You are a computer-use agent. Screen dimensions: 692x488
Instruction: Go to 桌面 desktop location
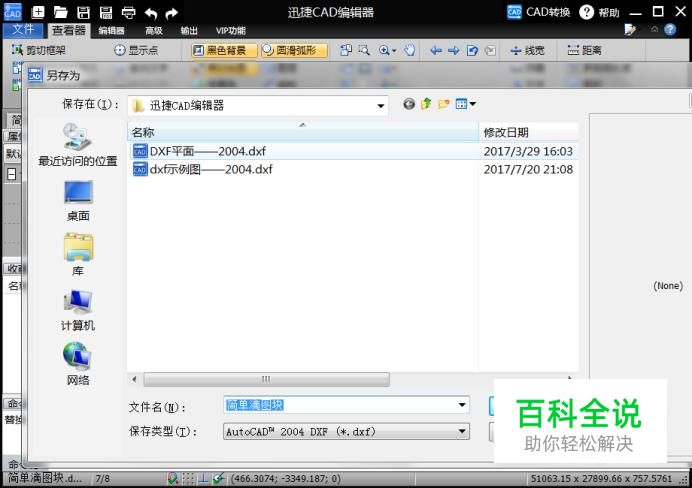click(x=78, y=201)
